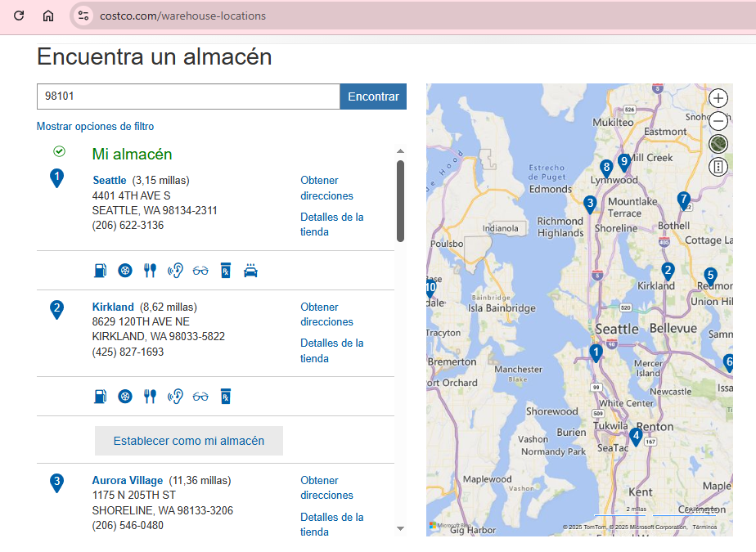Get directions to the Seattle warehouse
The width and height of the screenshot is (756, 552).
tap(326, 188)
